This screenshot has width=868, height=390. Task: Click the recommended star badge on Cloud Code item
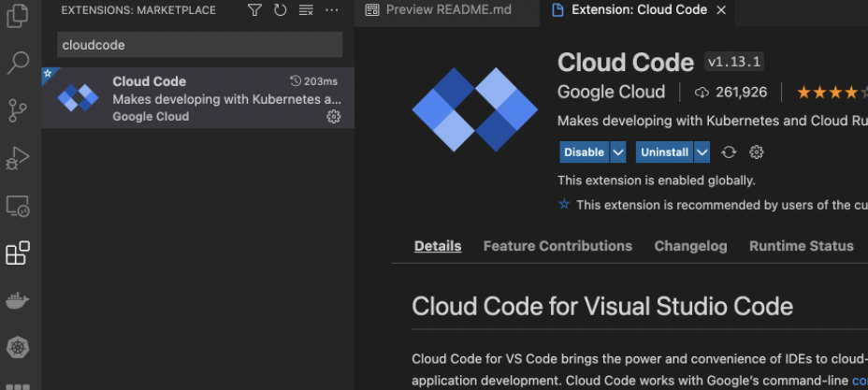[48, 74]
